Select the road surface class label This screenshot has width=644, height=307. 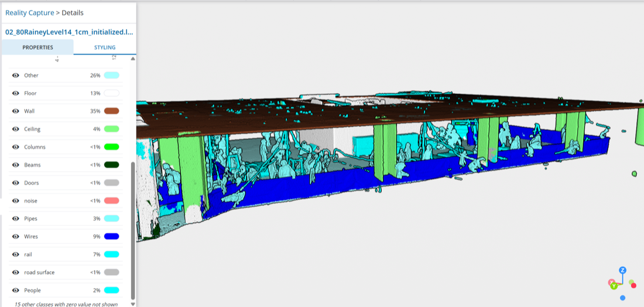39,272
